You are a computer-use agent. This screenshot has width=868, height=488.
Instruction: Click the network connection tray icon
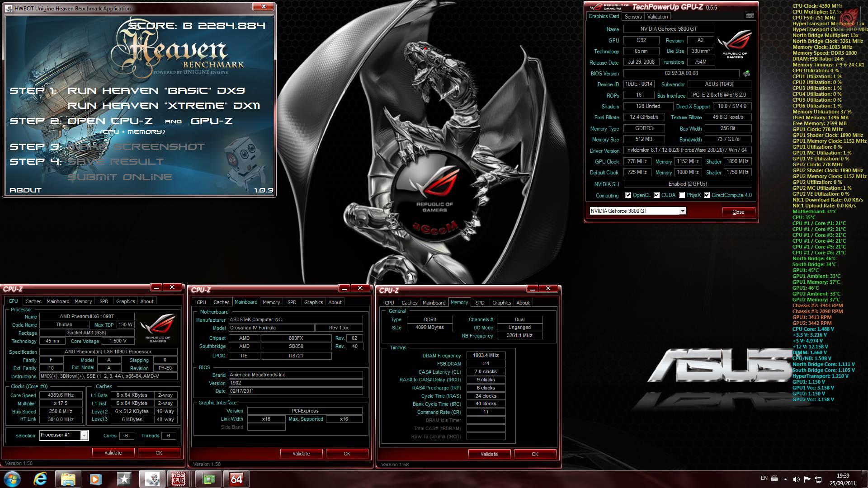coord(818,479)
